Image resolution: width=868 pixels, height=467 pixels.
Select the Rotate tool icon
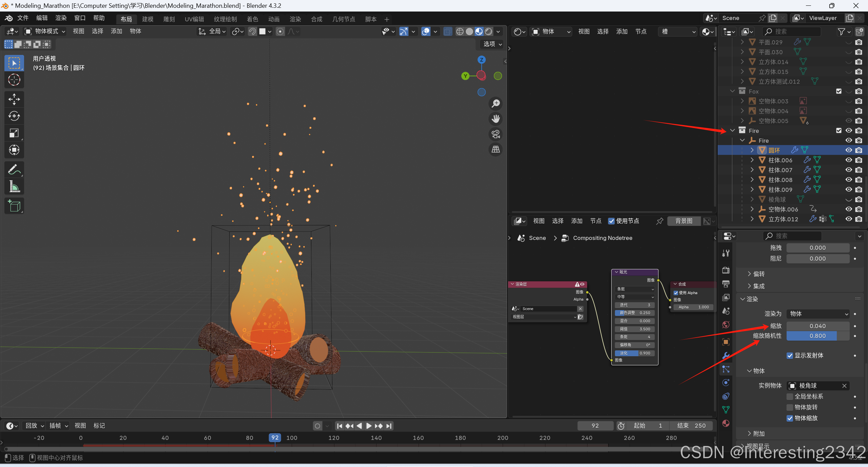pos(14,116)
